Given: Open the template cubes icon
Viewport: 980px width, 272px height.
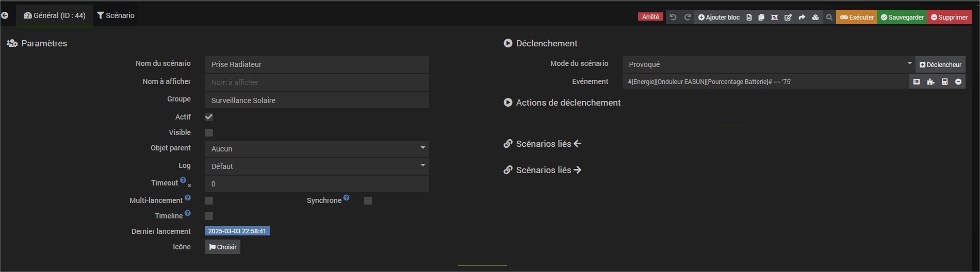Looking at the screenshot, I should (815, 17).
